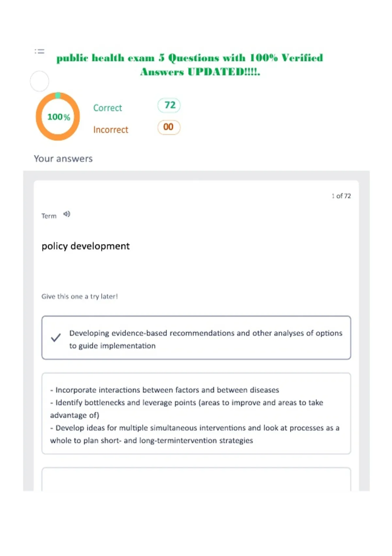Select the empty third answer card
The height and width of the screenshot is (556, 392).
pyautogui.click(x=196, y=479)
